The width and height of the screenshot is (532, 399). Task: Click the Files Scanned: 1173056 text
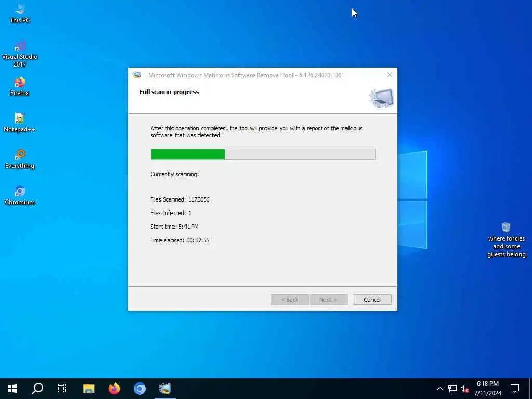[x=180, y=199]
